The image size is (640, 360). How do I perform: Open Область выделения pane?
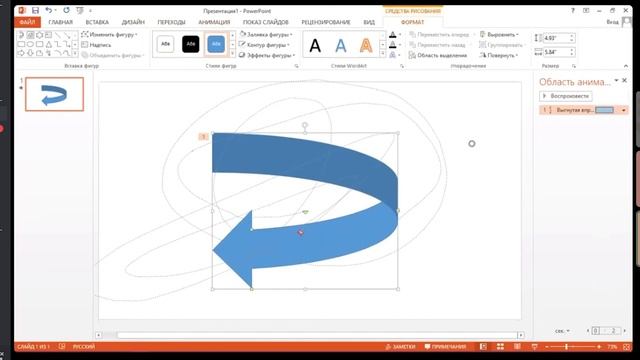(x=438, y=55)
